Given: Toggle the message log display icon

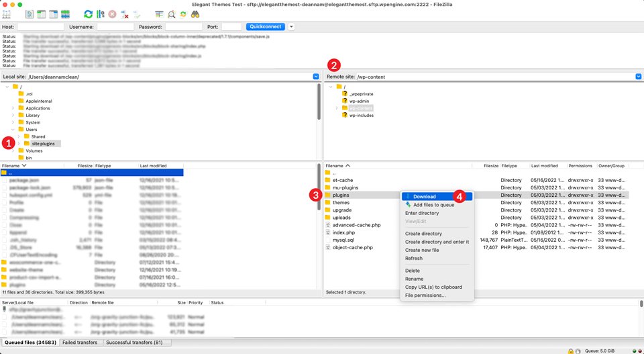Looking at the screenshot, I should [30, 13].
